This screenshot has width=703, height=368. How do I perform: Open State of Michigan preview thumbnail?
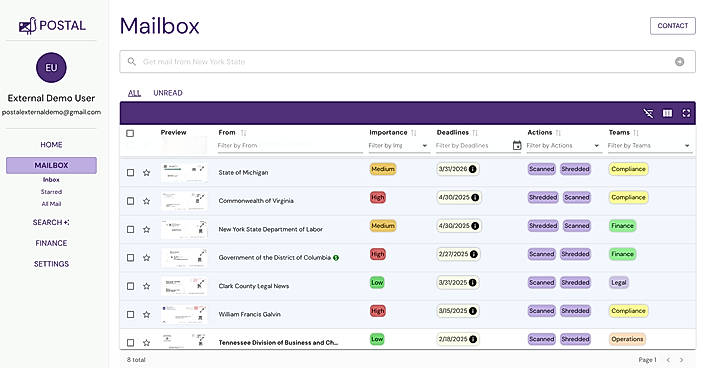point(184,173)
